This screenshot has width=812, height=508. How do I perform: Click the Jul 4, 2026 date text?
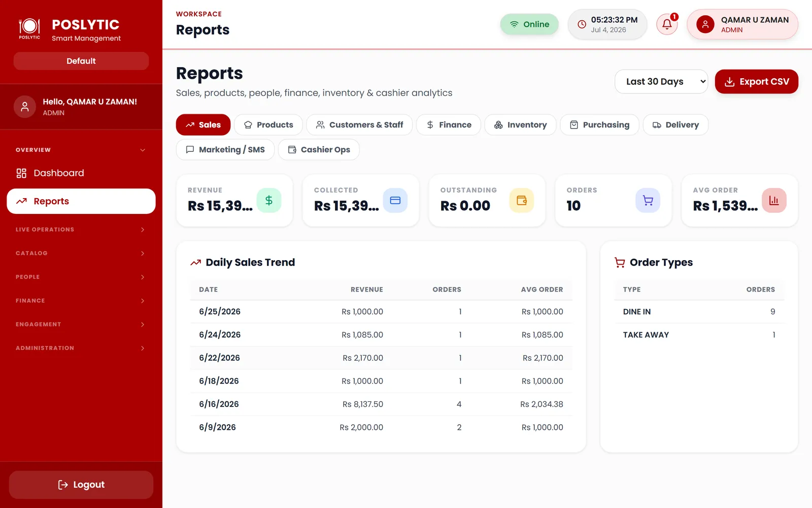608,30
